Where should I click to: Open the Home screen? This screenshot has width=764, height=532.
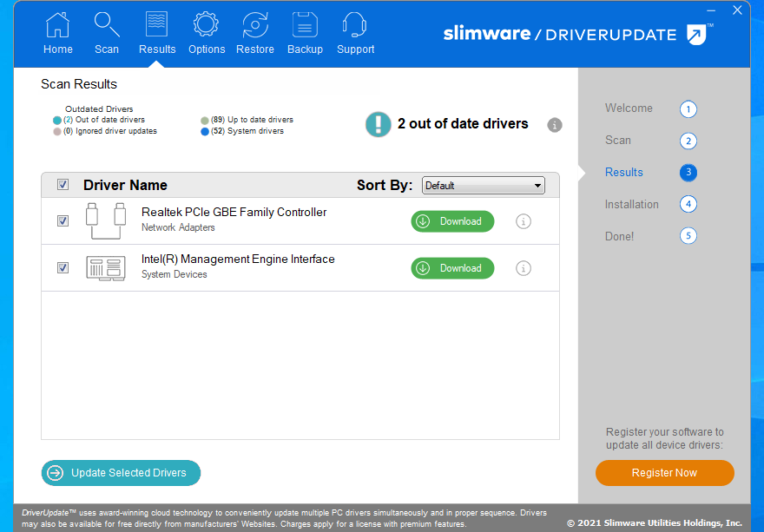click(x=57, y=33)
